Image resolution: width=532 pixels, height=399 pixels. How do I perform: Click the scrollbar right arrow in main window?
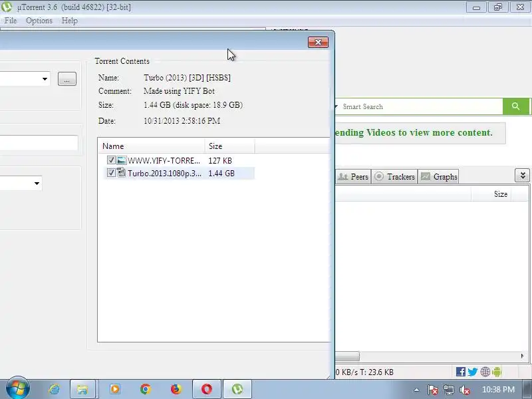point(522,356)
